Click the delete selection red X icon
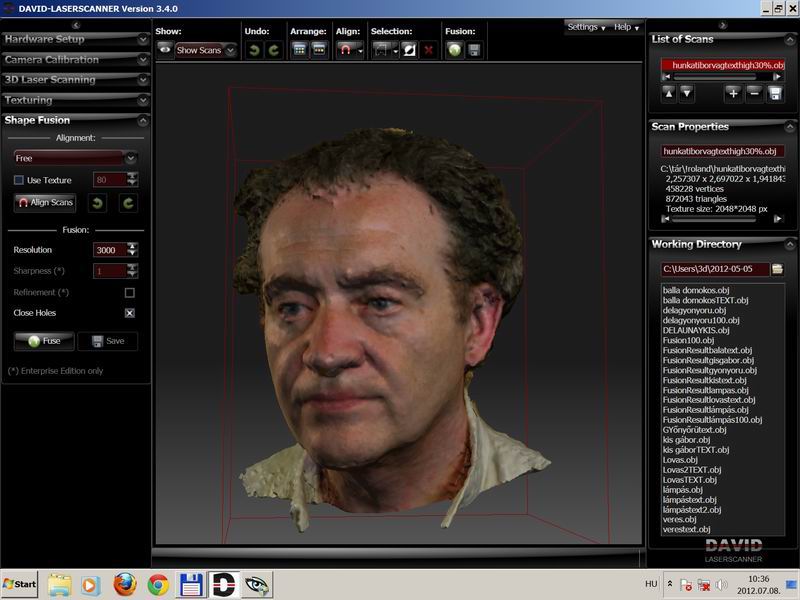 click(429, 49)
